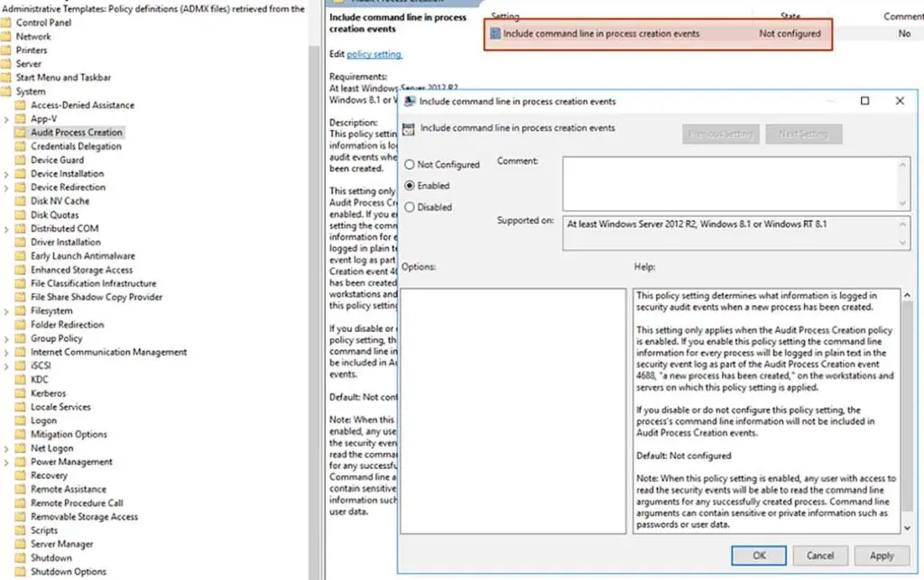
Task: Click the OK button to confirm
Action: [x=758, y=555]
